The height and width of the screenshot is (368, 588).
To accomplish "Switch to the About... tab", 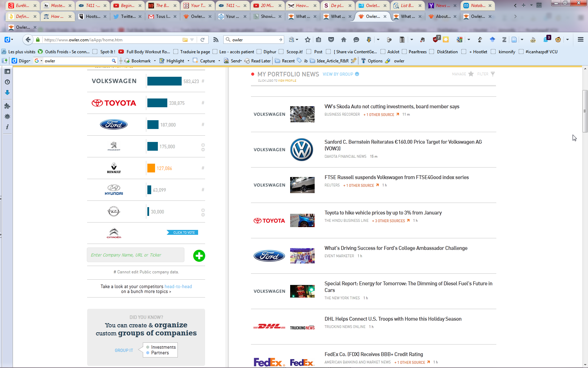I will [x=443, y=16].
